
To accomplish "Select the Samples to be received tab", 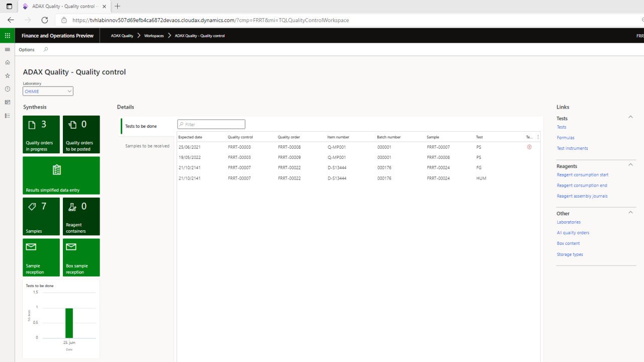I will click(147, 146).
